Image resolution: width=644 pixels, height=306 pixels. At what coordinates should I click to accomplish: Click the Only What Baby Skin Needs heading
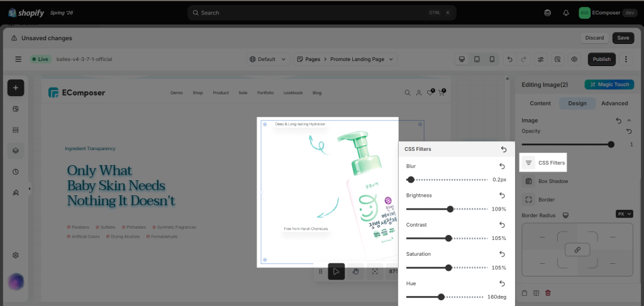[121, 185]
